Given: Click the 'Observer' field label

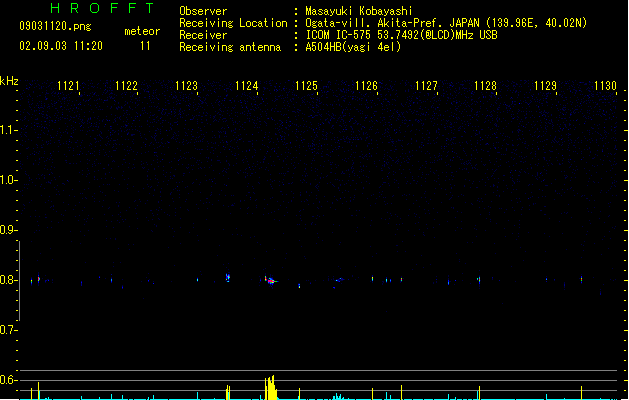Looking at the screenshot, I should 203,11.
